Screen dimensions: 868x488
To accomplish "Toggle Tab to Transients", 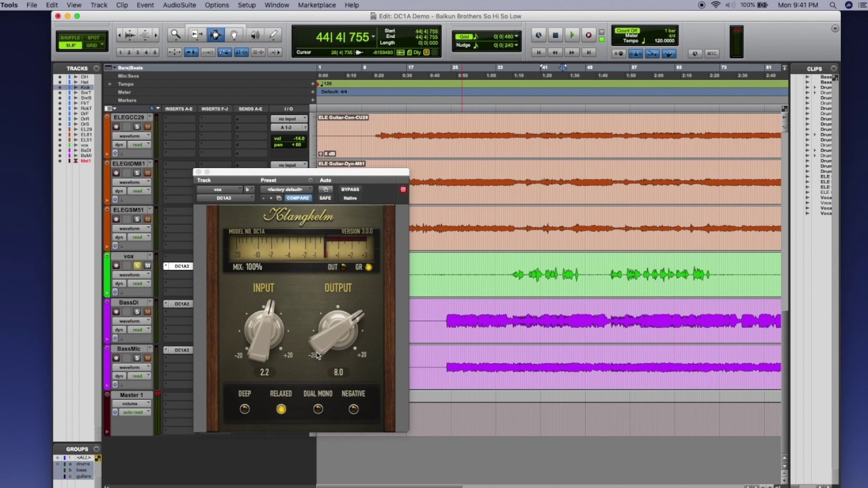I will tap(191, 52).
